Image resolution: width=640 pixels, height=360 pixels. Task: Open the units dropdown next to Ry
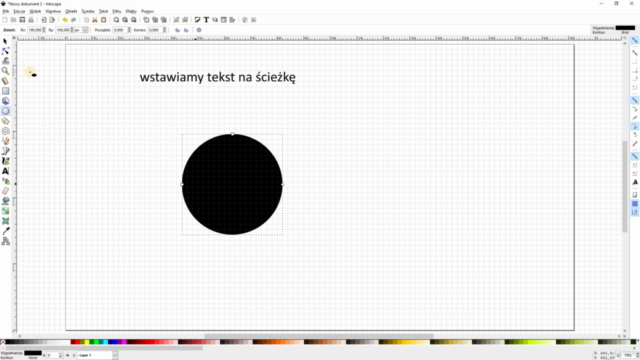point(85,30)
